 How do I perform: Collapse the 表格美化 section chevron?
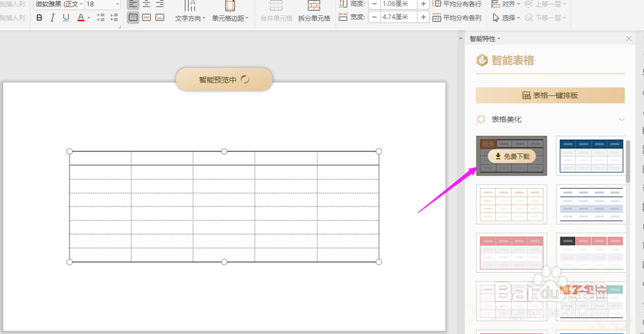point(621,120)
